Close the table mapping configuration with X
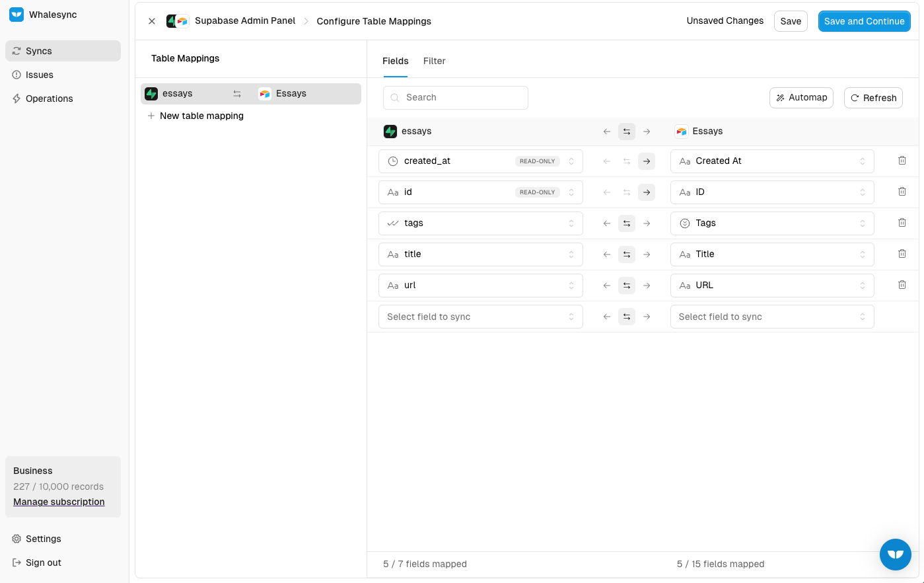924x583 pixels. pyautogui.click(x=152, y=21)
